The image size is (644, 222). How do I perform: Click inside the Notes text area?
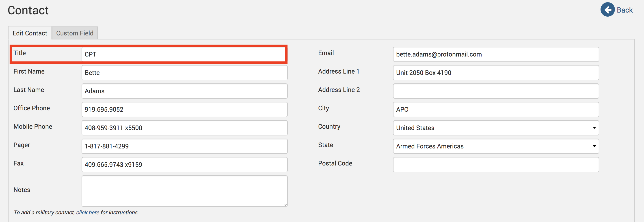tap(184, 191)
